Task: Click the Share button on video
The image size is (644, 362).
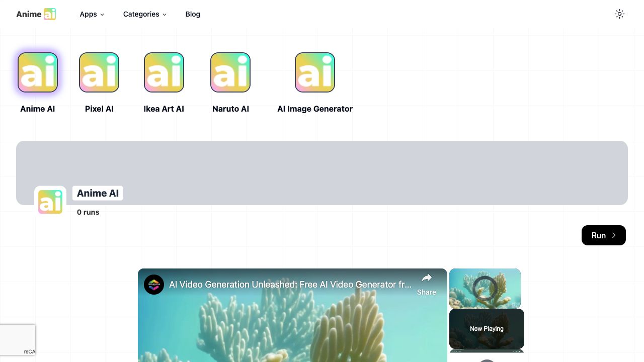Action: [x=426, y=284]
